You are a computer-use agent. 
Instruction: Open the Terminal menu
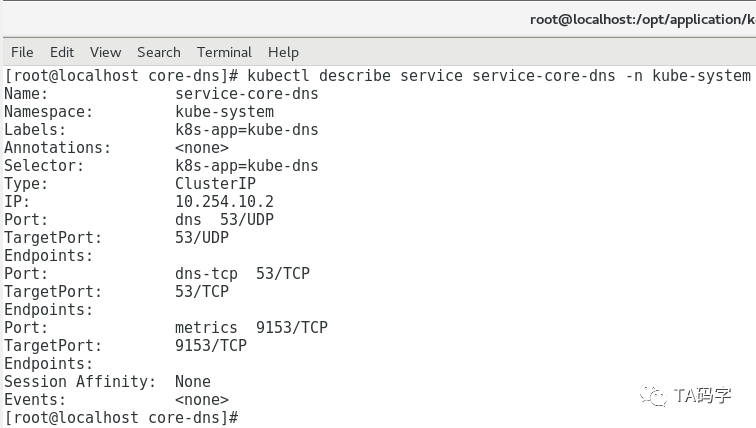click(224, 52)
